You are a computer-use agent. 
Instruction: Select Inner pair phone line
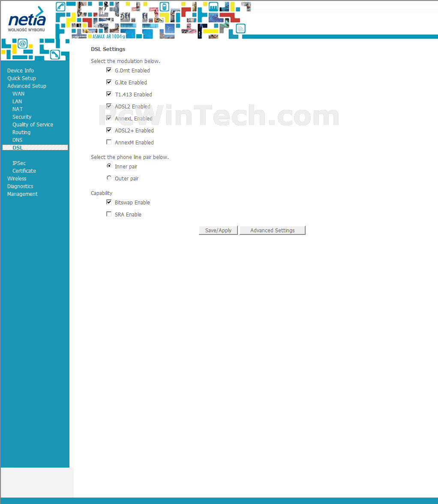point(109,166)
